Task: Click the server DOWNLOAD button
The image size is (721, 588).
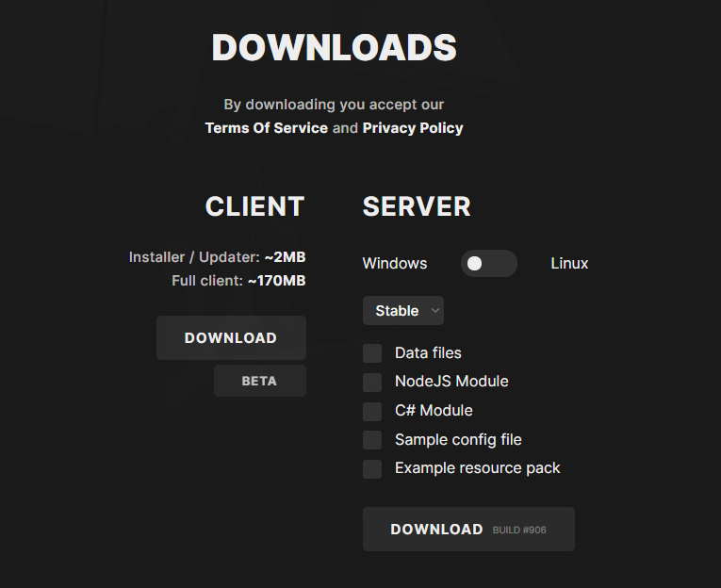Action: coord(437,530)
